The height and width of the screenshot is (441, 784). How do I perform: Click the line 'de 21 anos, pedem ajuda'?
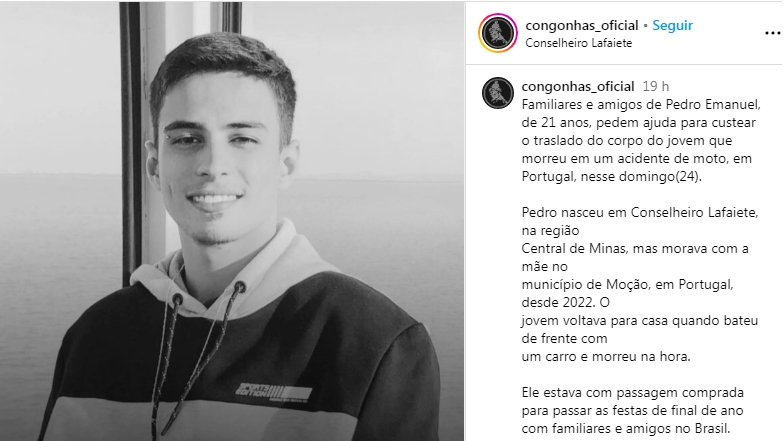click(x=638, y=122)
